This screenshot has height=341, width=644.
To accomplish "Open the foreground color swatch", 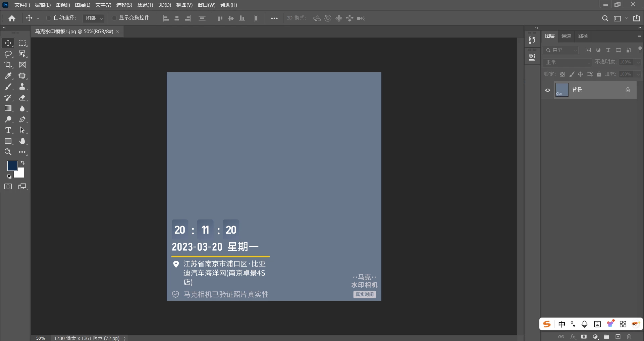I will pyautogui.click(x=12, y=165).
